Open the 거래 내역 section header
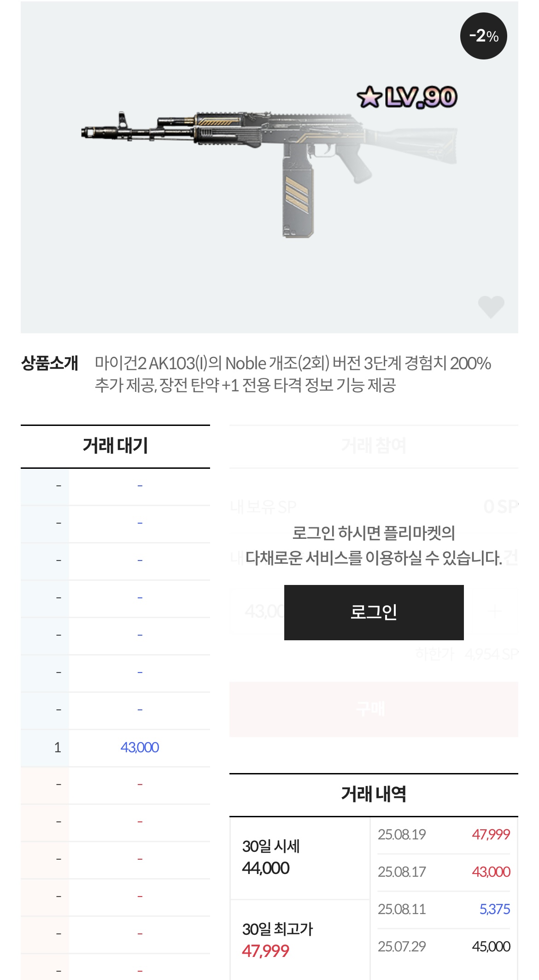Screen dimensions: 539x980 [x=373, y=794]
